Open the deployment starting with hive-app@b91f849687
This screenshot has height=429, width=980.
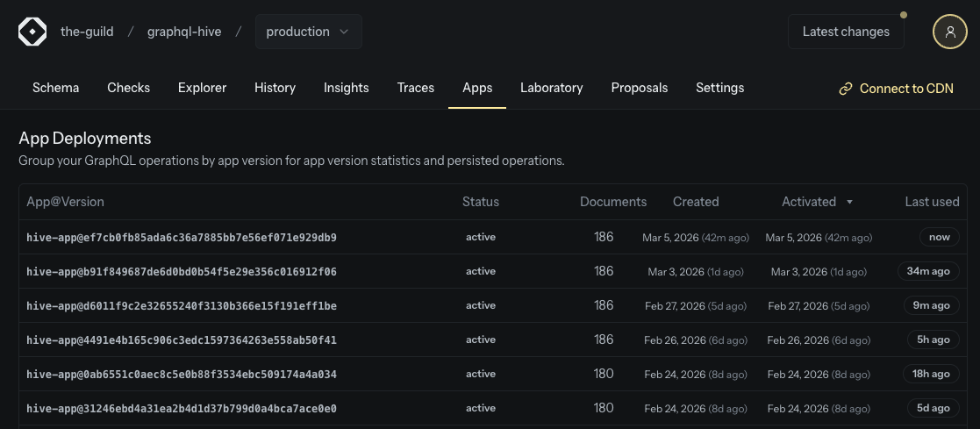pyautogui.click(x=182, y=272)
